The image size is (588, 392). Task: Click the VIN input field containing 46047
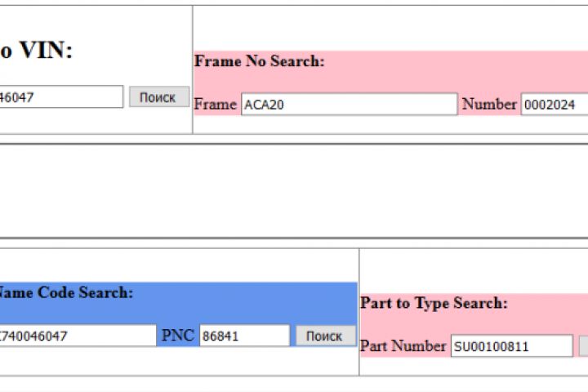pyautogui.click(x=61, y=97)
